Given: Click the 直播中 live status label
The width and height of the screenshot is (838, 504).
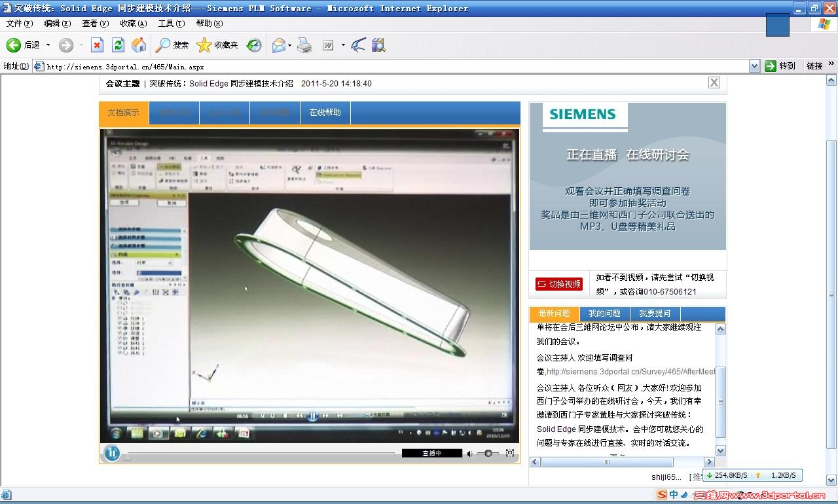Looking at the screenshot, I should (x=431, y=453).
